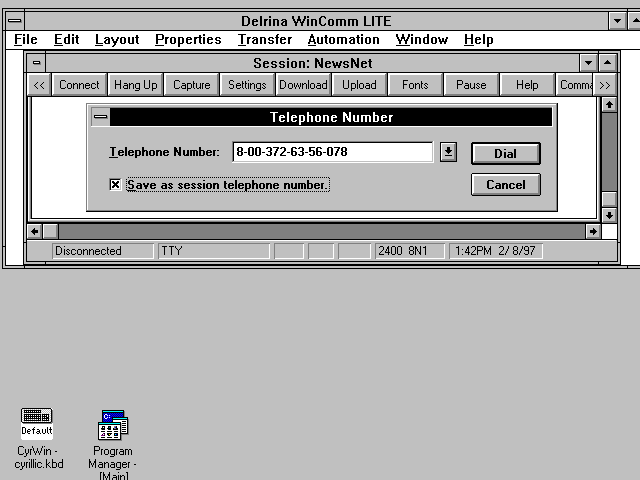Click the partially visible Comma toolbar button

(x=575, y=85)
